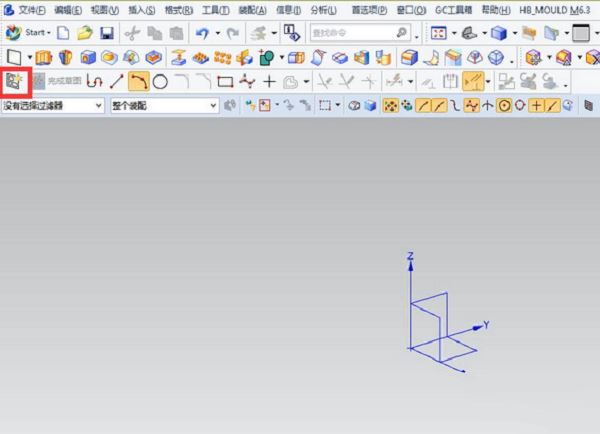Select the Line sketch tool
Image resolution: width=600 pixels, height=434 pixels.
click(x=116, y=81)
